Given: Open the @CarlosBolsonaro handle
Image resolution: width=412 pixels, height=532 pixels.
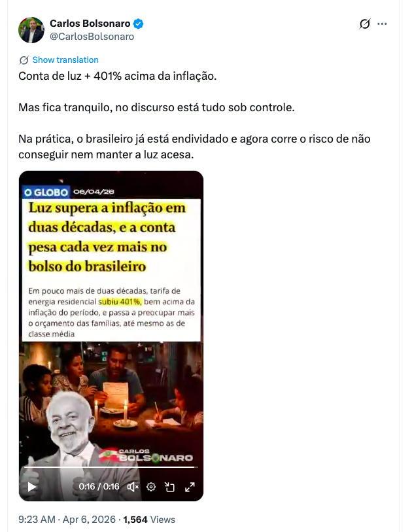Looking at the screenshot, I should (x=92, y=37).
